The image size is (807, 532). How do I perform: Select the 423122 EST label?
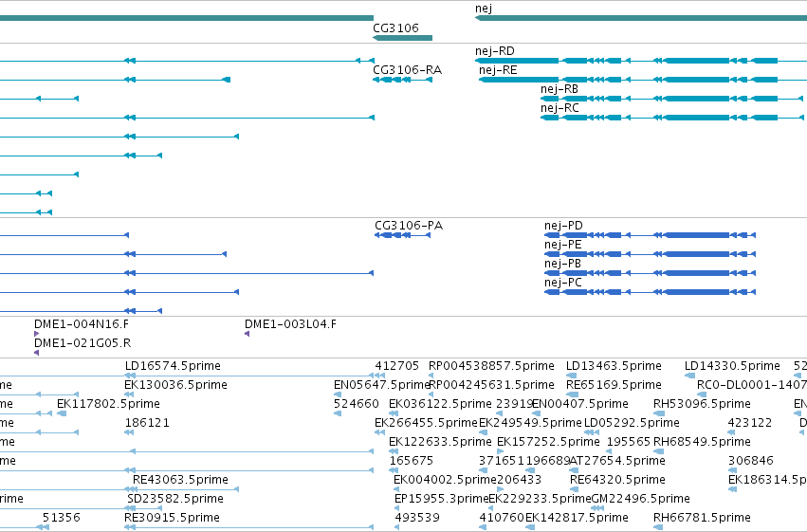pyautogui.click(x=750, y=423)
